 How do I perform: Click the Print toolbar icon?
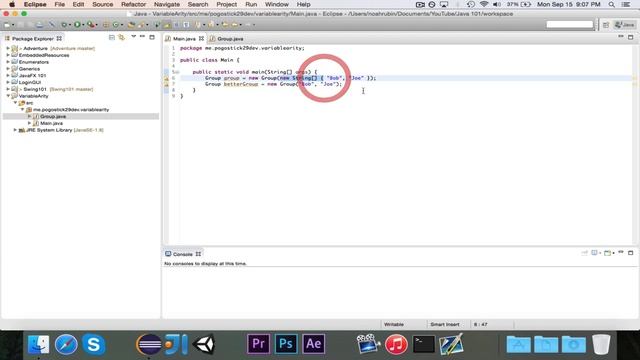(x=40, y=25)
